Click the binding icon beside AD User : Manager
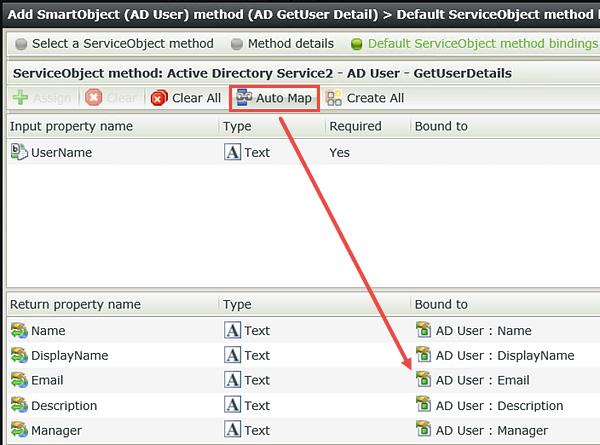 point(423,429)
